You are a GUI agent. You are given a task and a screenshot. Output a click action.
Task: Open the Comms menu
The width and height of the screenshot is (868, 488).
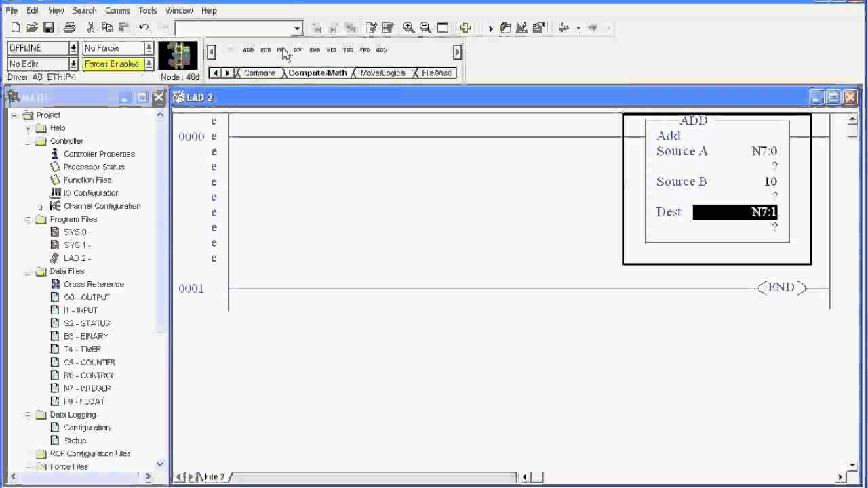pyautogui.click(x=117, y=11)
